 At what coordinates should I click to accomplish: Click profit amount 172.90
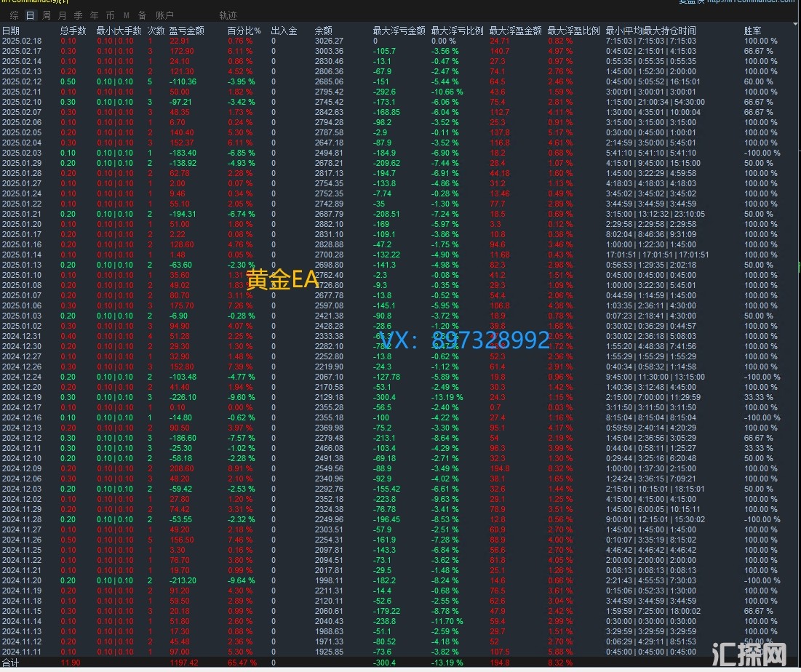[x=182, y=51]
